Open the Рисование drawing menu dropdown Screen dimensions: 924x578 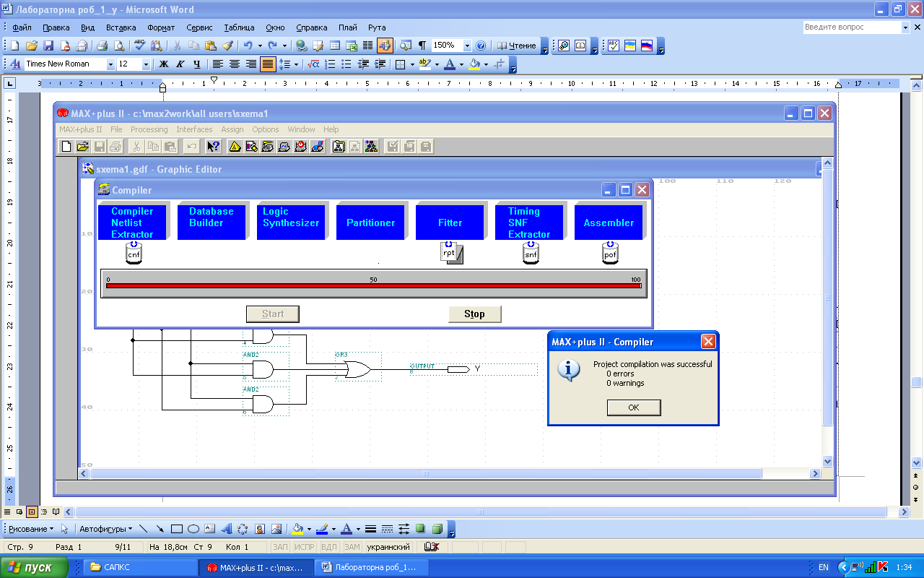(31, 529)
